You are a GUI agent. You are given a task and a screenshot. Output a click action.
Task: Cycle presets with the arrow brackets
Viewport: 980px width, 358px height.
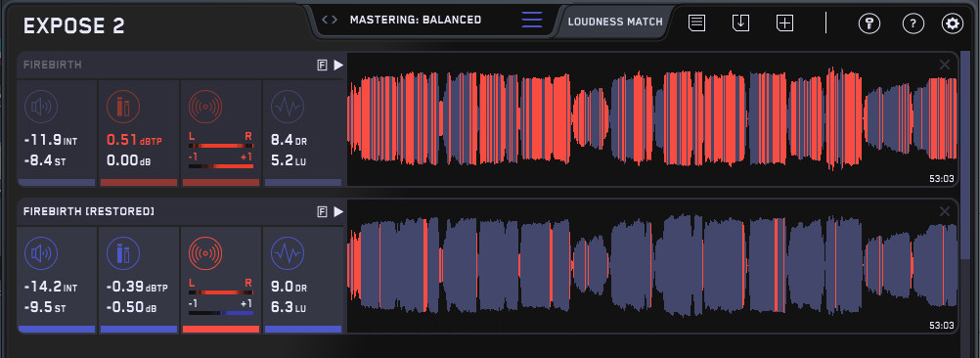coord(330,20)
